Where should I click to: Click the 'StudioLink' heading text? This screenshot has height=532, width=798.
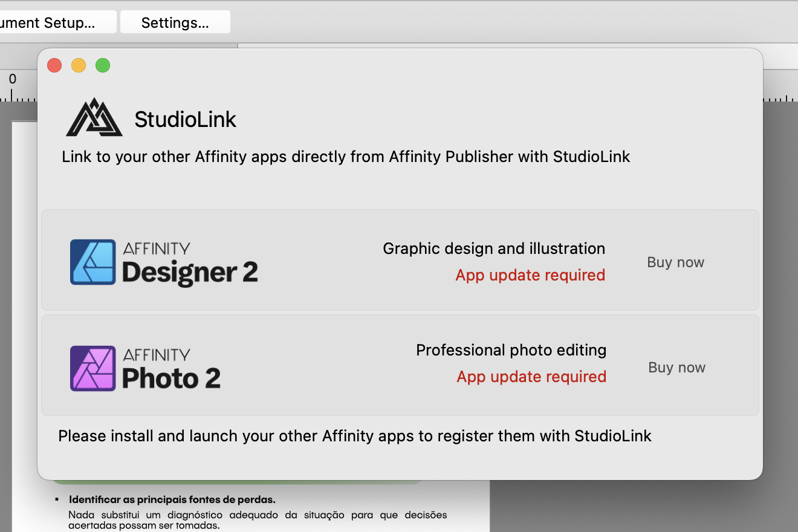click(x=185, y=119)
